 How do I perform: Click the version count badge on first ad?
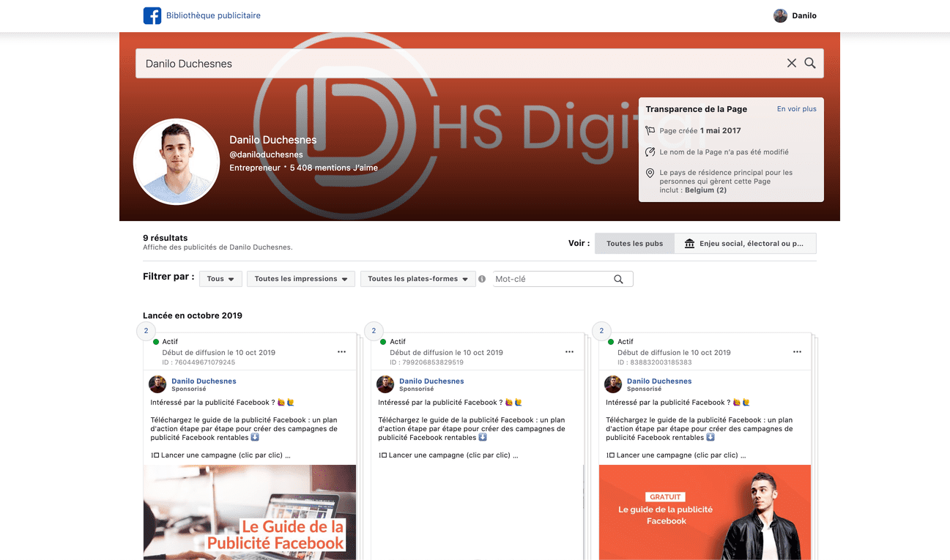point(146,331)
